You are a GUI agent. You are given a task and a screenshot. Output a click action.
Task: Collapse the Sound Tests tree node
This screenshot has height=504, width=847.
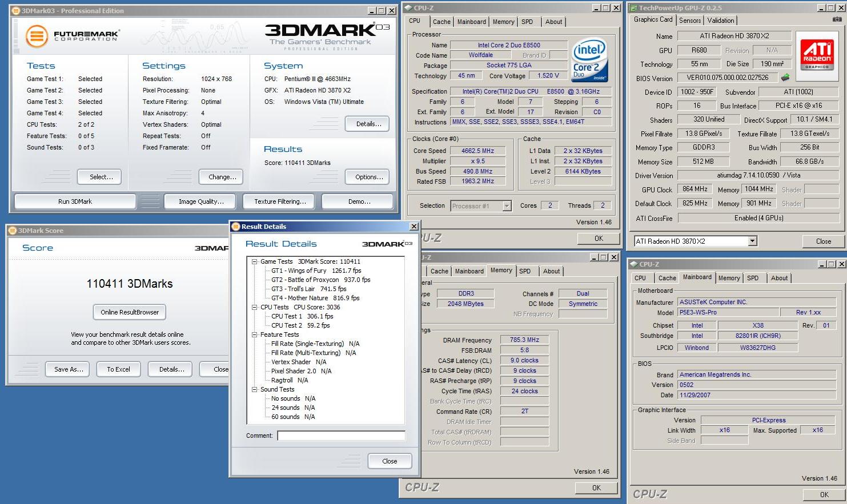point(255,389)
